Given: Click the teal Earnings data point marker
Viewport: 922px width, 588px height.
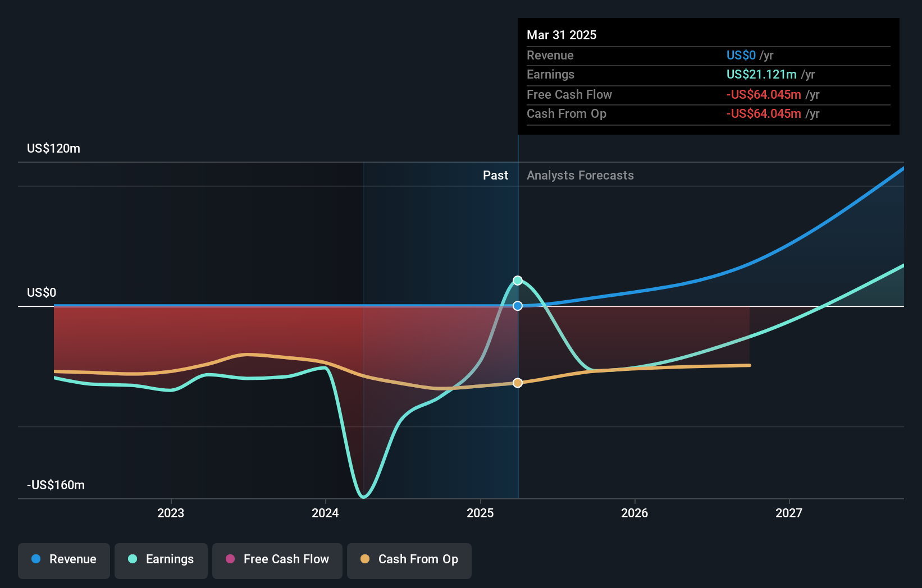Looking at the screenshot, I should [x=518, y=281].
